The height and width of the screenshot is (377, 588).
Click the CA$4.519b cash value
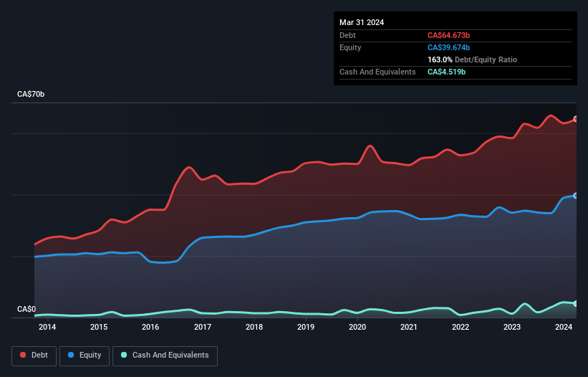tap(446, 72)
